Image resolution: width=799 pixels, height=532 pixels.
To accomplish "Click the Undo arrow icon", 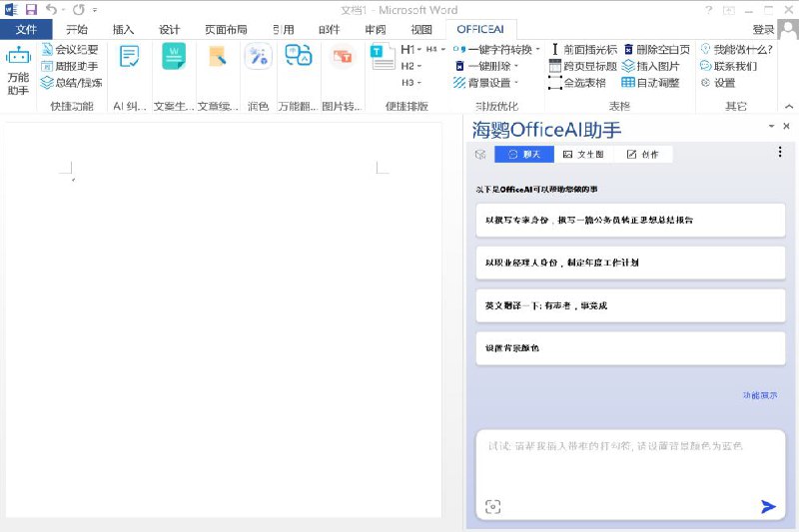I will pos(51,9).
